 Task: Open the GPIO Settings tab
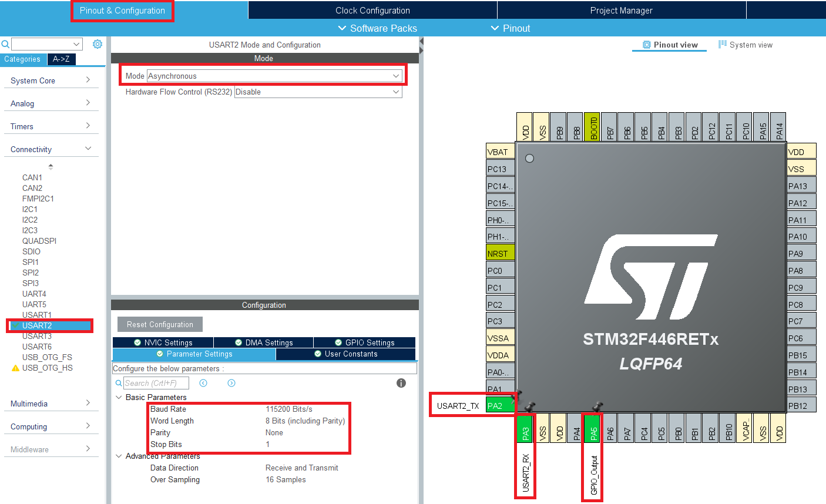[x=364, y=342]
